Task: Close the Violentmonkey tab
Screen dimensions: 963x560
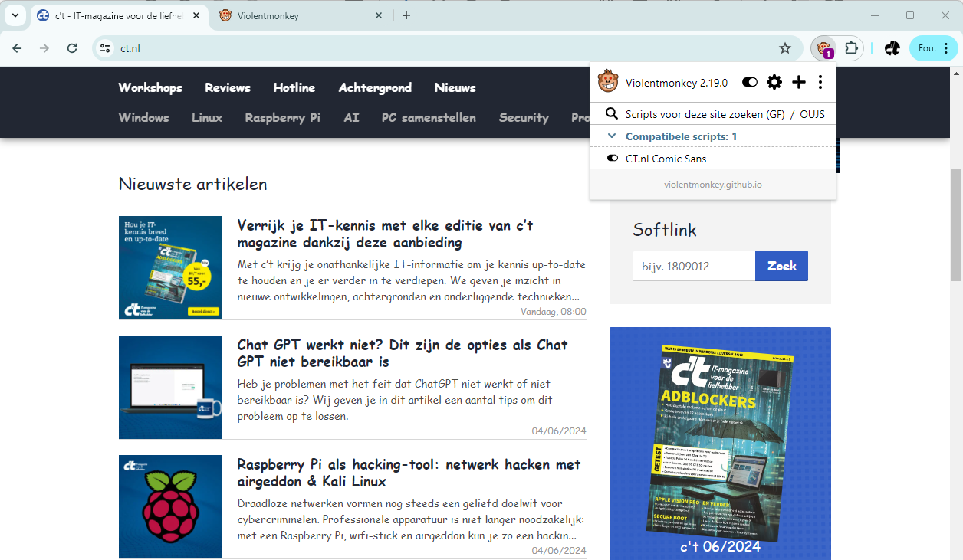Action: [x=379, y=15]
